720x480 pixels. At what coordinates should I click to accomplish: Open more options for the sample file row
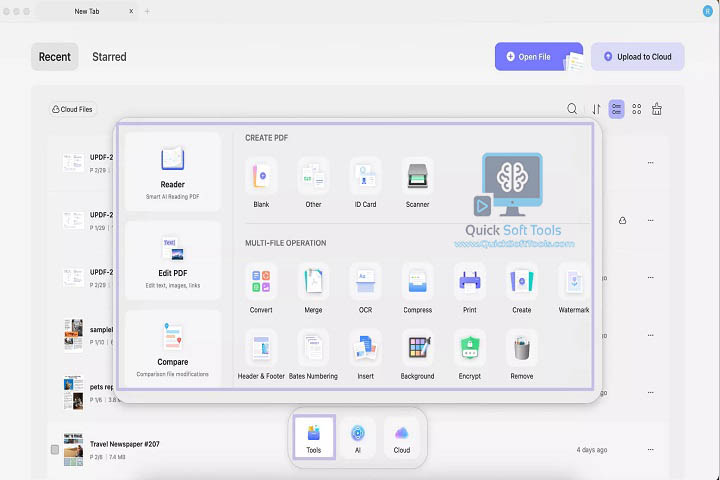click(x=651, y=335)
